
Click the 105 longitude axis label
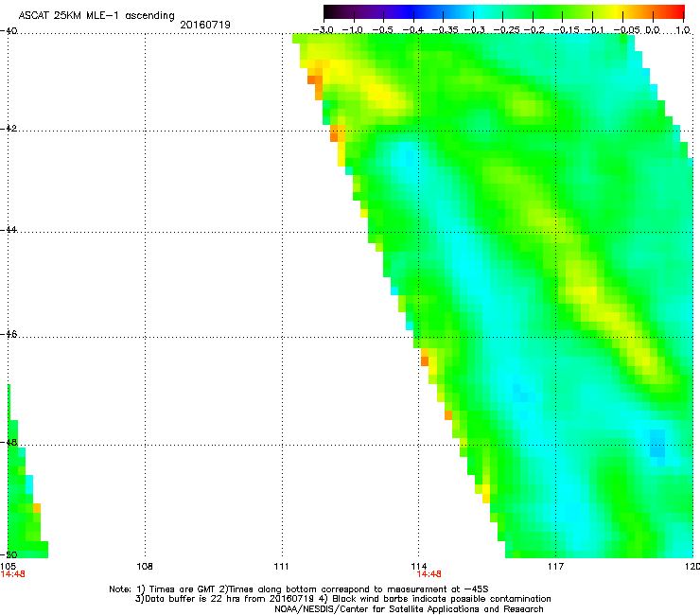click(9, 567)
